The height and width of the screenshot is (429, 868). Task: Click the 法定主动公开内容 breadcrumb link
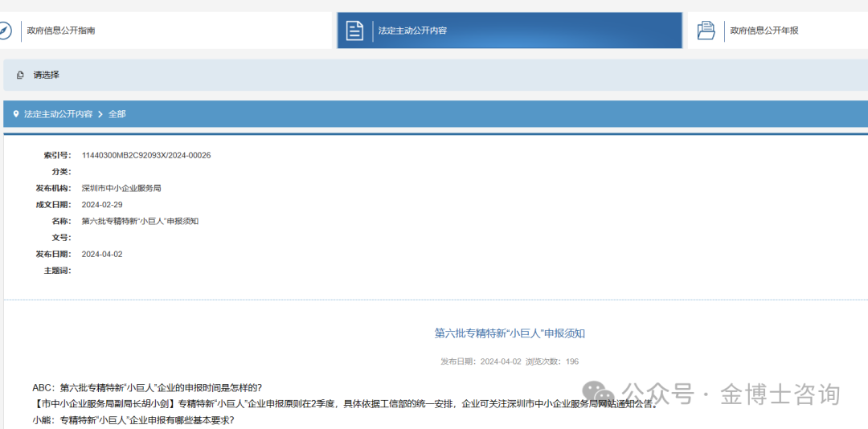(x=58, y=114)
